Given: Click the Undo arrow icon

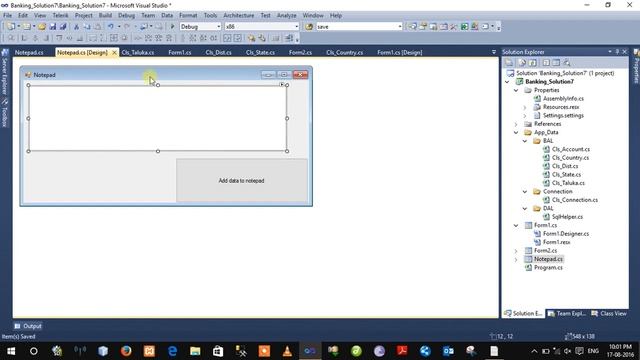Looking at the screenshot, I should click(x=111, y=27).
